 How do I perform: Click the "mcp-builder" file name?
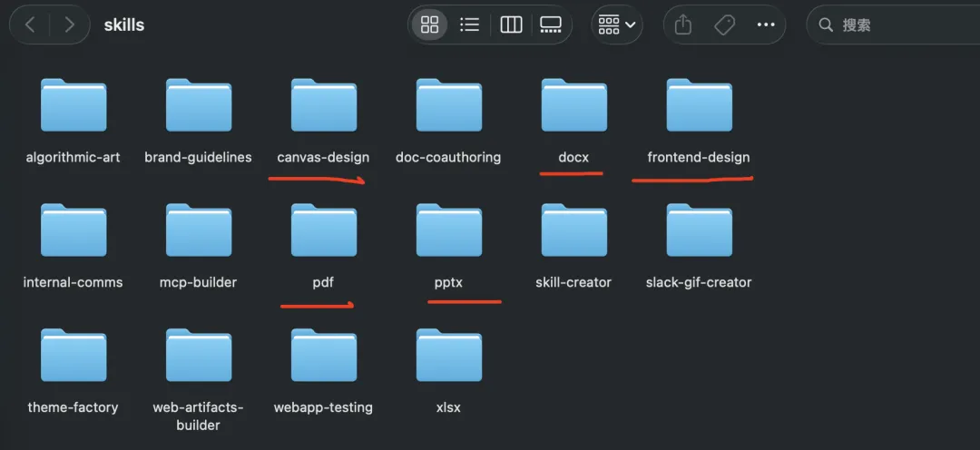pos(198,282)
